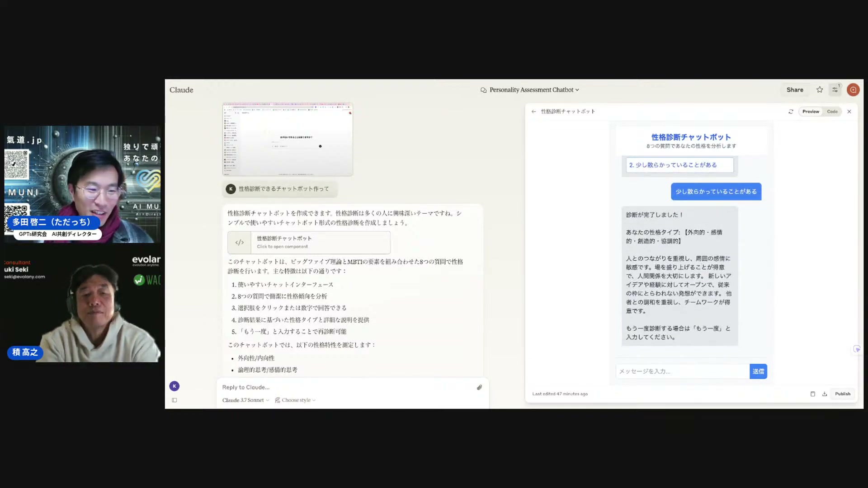
Task: Open the Claude 3.7 Sonnet model selector
Action: click(245, 400)
